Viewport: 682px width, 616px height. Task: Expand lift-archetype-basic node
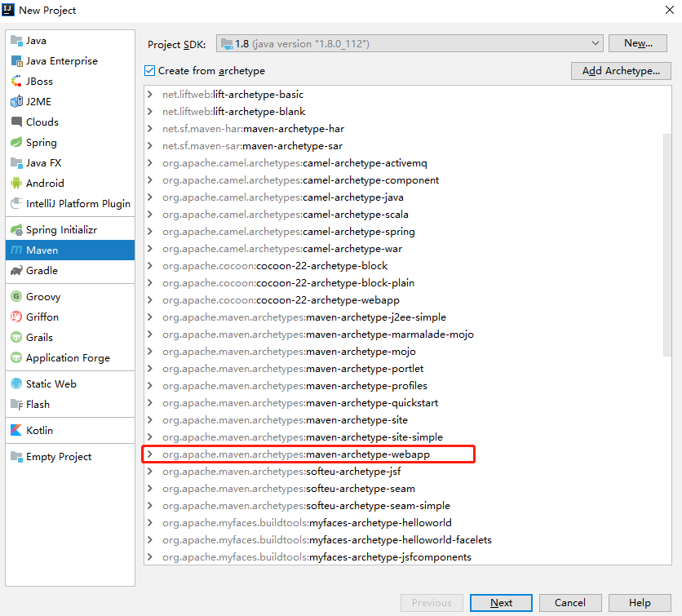(x=150, y=95)
